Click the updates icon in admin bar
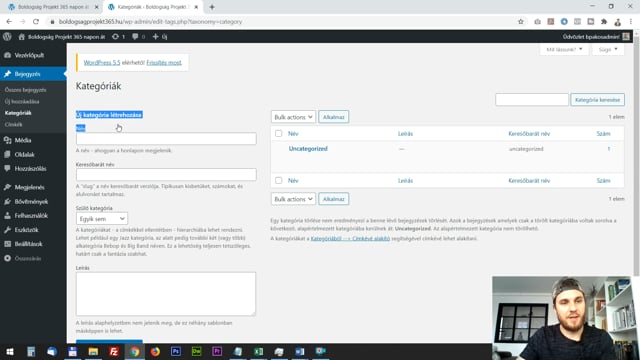This screenshot has height=360, width=640. 116,37
